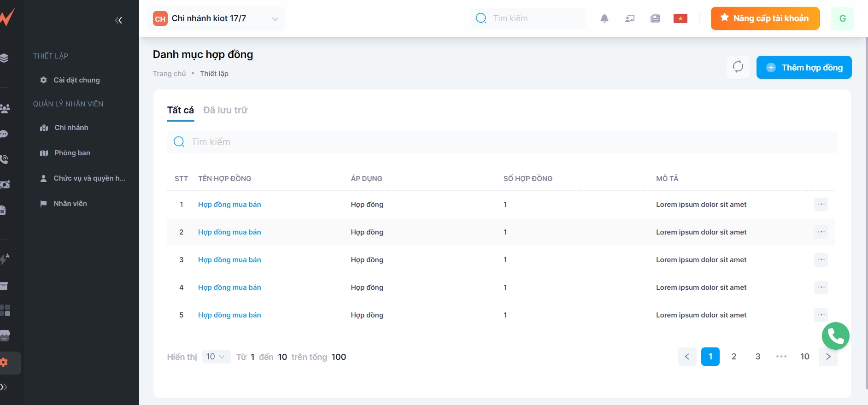Click the Thêm hợp đồng button
868x405 pixels.
click(x=803, y=67)
